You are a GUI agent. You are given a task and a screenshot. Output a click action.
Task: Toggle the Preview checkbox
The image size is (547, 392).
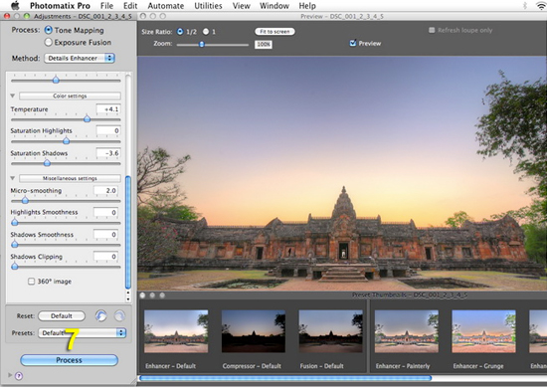353,43
